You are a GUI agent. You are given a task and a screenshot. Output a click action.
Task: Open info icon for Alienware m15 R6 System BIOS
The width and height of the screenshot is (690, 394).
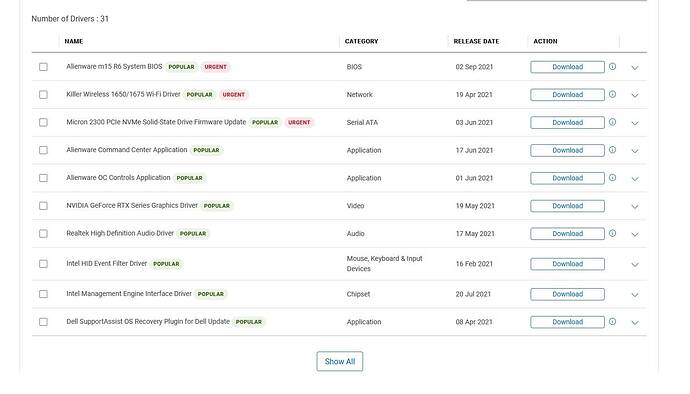coord(612,66)
